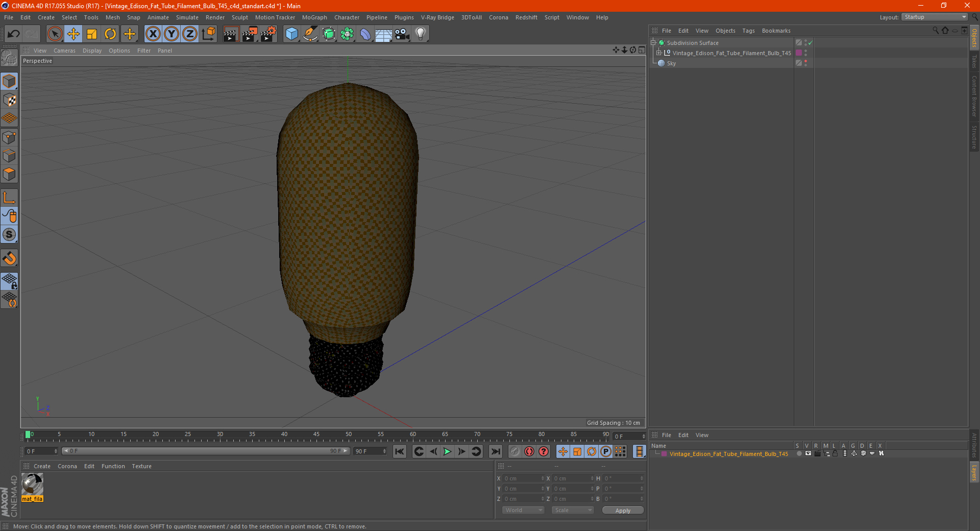The image size is (980, 531).
Task: Switch to Texture mode icon
Action: coord(9,100)
